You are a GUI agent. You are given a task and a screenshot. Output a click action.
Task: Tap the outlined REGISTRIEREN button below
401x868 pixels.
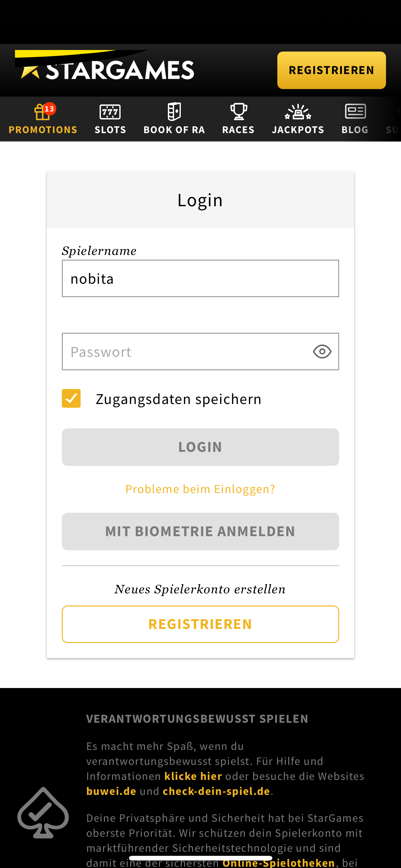[x=200, y=624]
